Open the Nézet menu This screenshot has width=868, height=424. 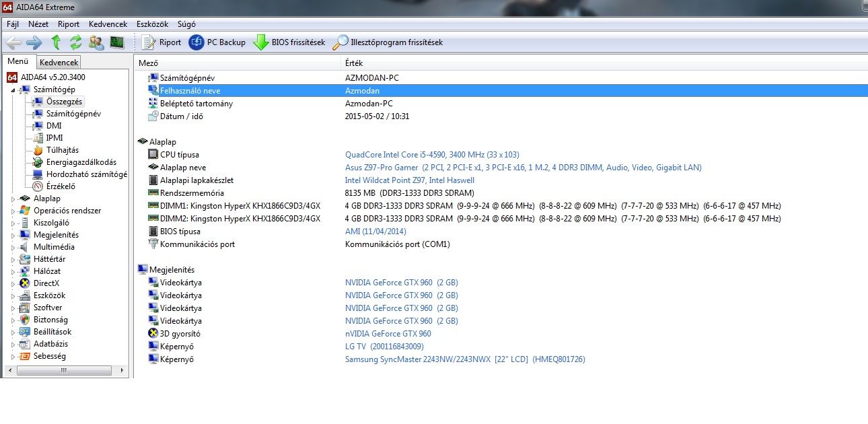(38, 24)
